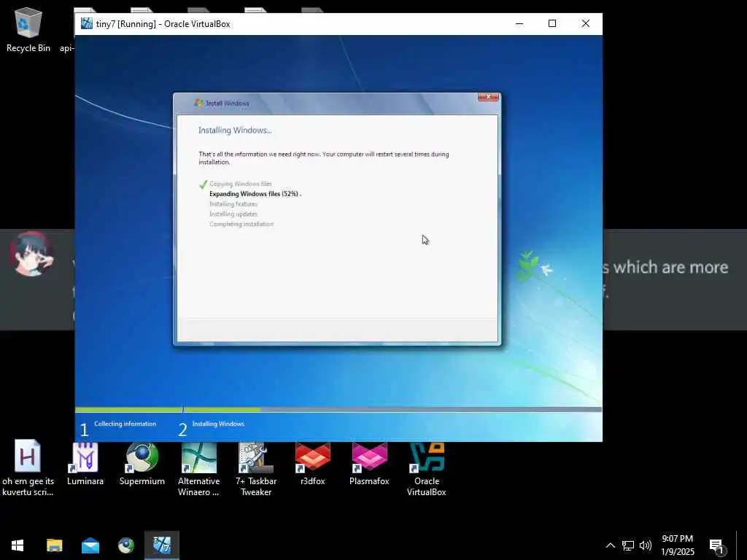Close the Install Windows dialog
The height and width of the screenshot is (560, 747).
pyautogui.click(x=488, y=97)
